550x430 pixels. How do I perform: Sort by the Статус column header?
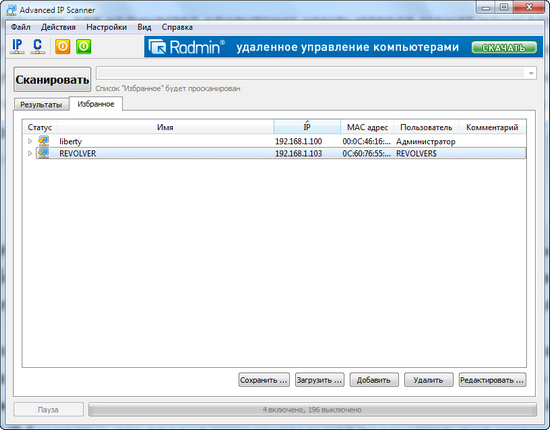(x=40, y=127)
